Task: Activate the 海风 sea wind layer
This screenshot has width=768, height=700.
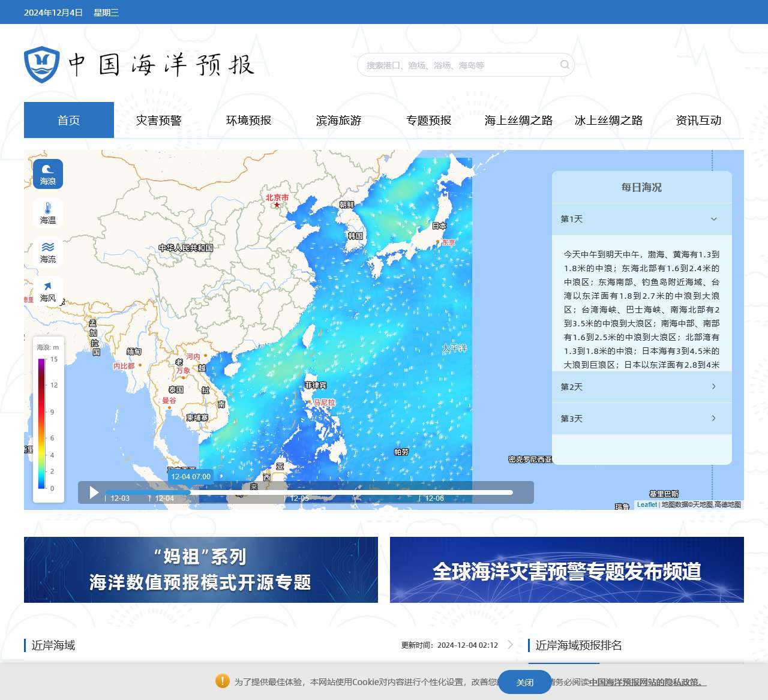Action: (48, 291)
